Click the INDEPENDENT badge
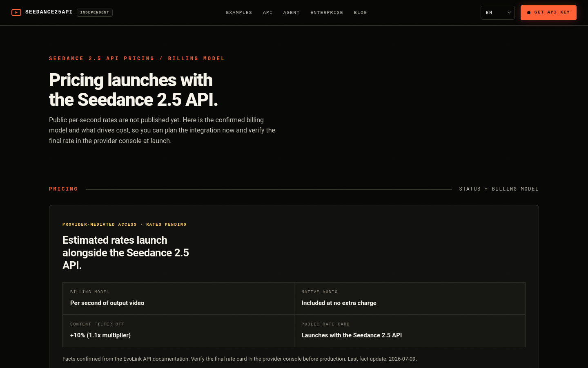Viewport: 588px width, 368px height. 95,13
